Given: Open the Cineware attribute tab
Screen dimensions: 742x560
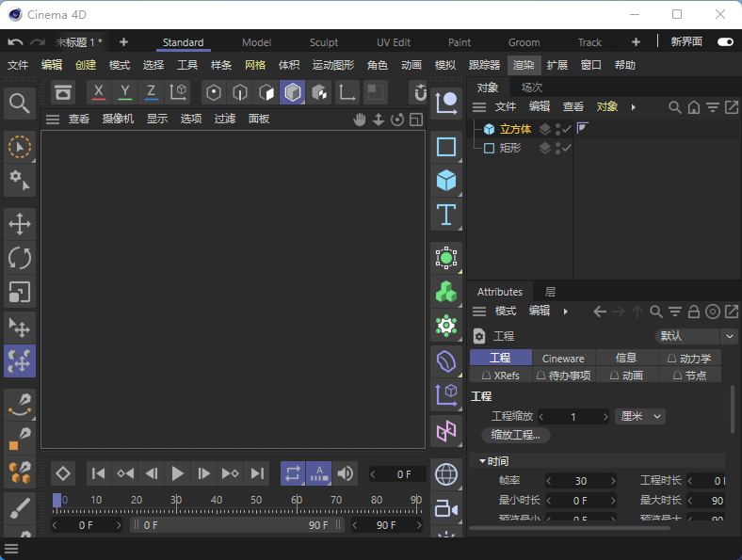Looking at the screenshot, I should (x=563, y=358).
